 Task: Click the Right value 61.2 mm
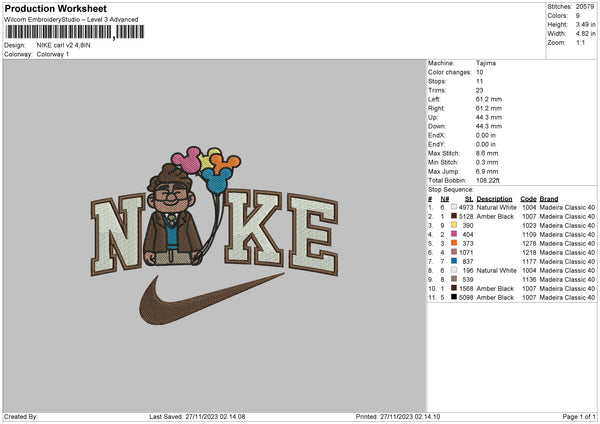489,108
